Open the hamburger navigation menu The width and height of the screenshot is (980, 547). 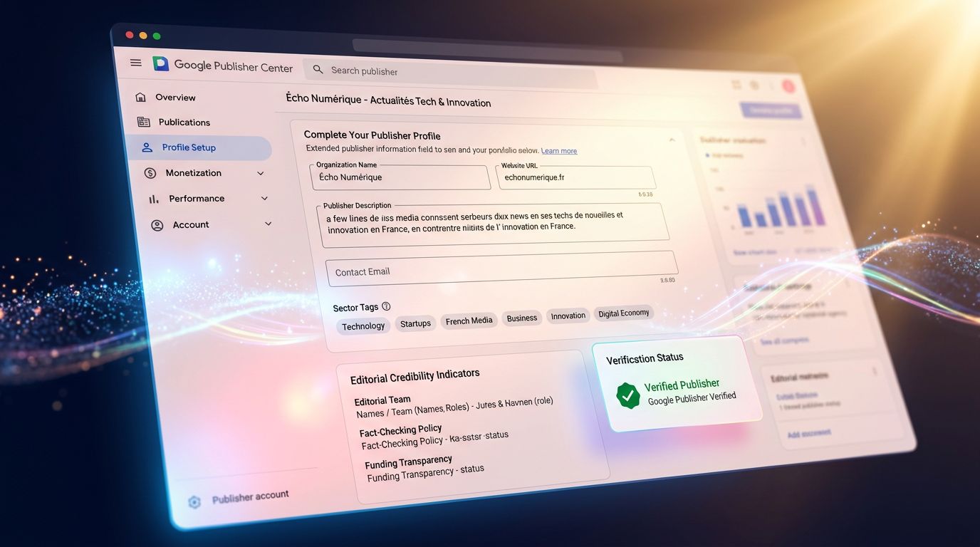(136, 63)
